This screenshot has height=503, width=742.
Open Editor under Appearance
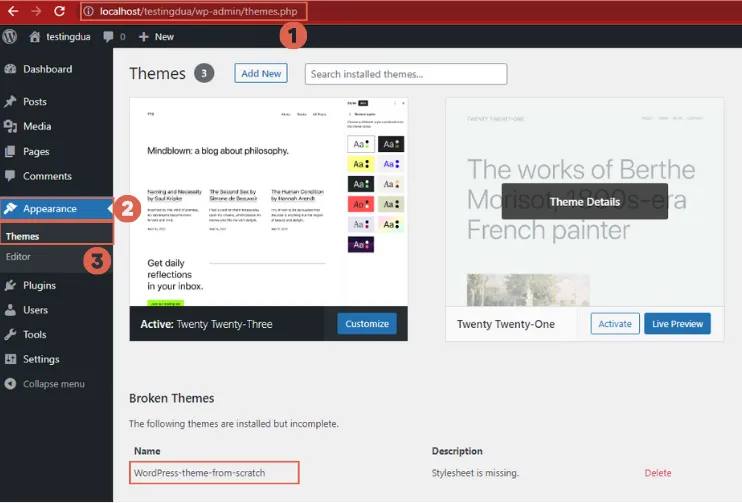point(18,256)
